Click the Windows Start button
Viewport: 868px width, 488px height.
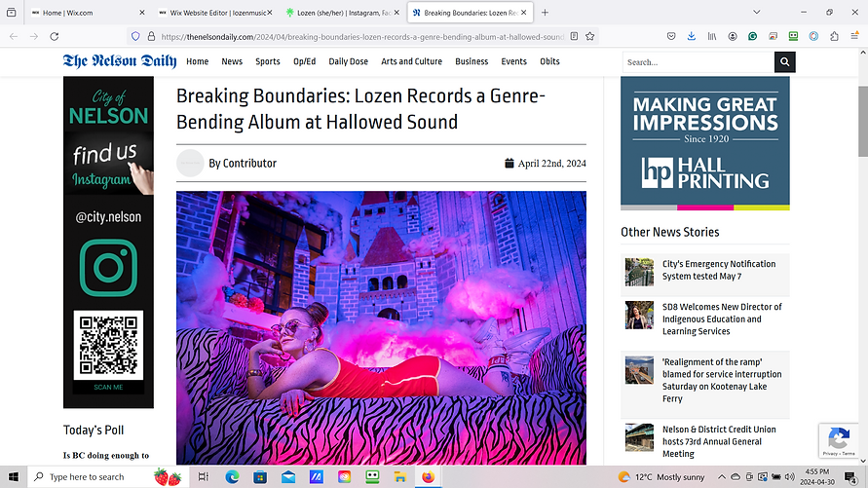tap(14, 477)
